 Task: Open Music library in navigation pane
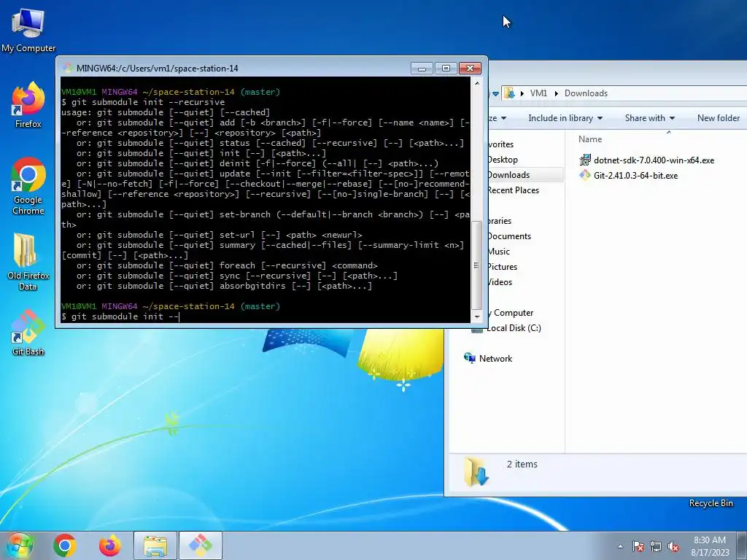tap(499, 252)
